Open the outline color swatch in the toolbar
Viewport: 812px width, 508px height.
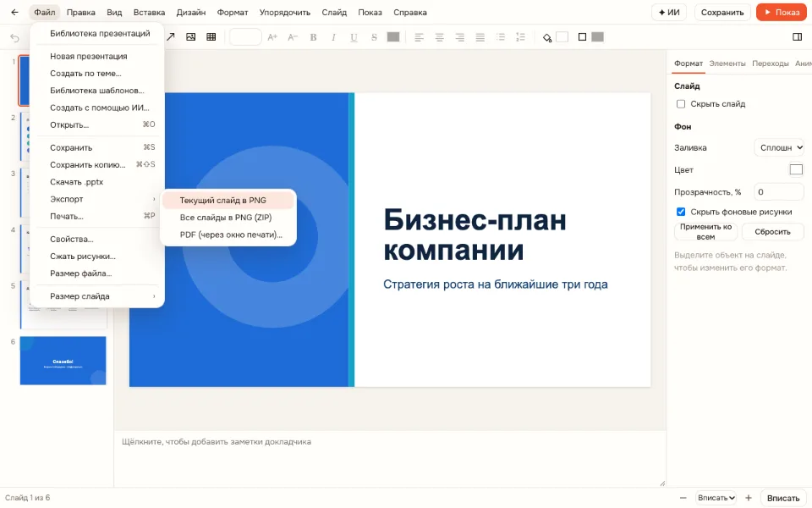598,36
